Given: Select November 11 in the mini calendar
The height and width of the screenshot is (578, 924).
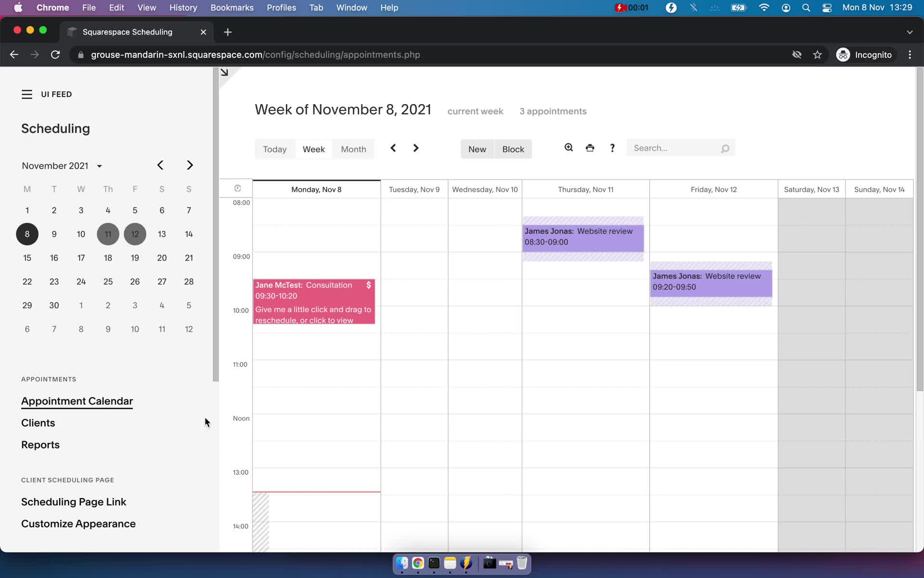Looking at the screenshot, I should (108, 234).
